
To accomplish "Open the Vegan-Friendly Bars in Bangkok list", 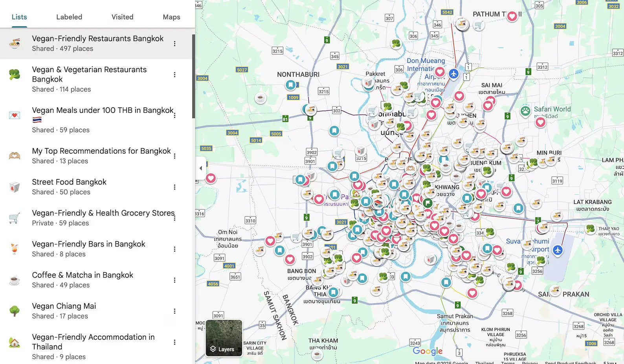I will pos(96,249).
